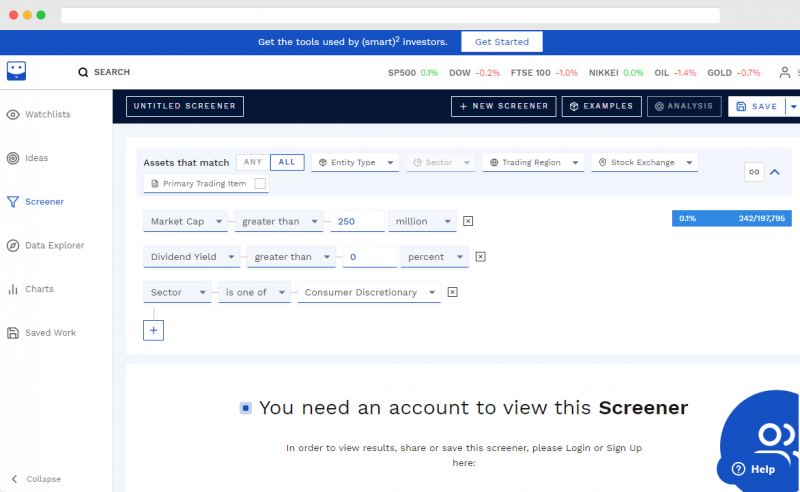Image resolution: width=800 pixels, height=492 pixels.
Task: Click the OIL ticker
Action: [676, 73]
